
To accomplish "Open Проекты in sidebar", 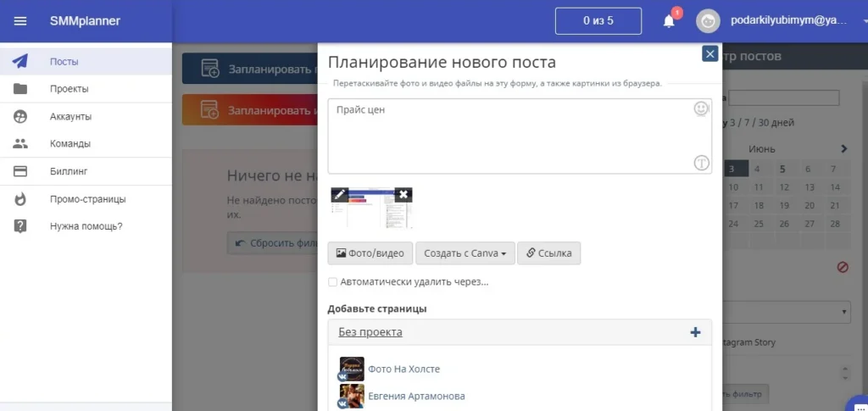I will click(86, 88).
